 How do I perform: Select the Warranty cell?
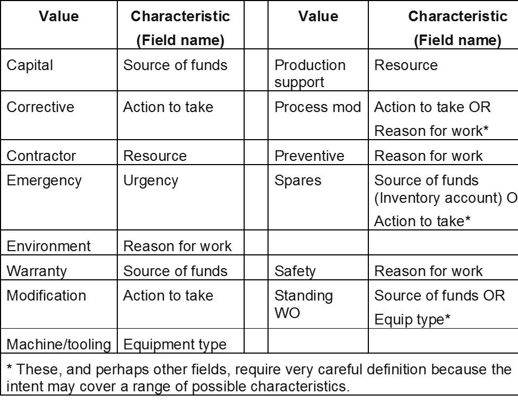59,267
